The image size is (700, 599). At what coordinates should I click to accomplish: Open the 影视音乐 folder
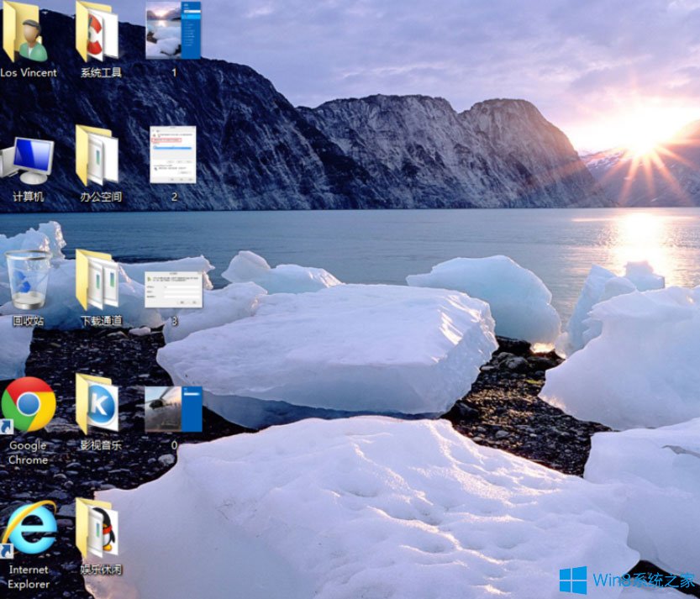coord(97,404)
